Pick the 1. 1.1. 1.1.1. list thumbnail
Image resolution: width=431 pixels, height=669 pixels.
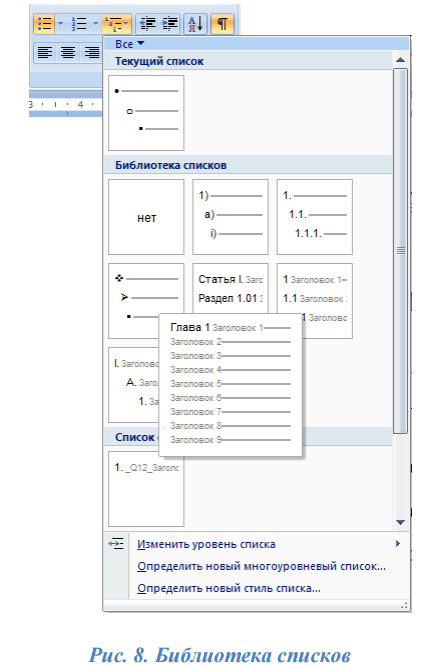[315, 217]
